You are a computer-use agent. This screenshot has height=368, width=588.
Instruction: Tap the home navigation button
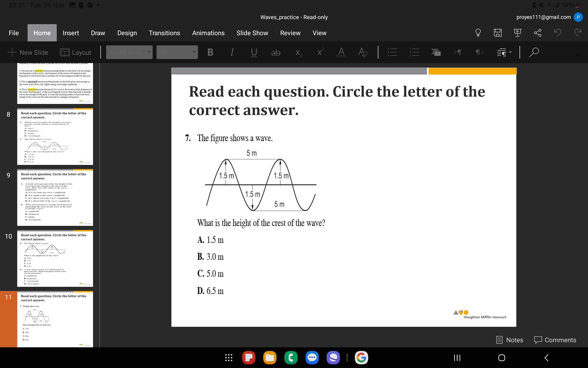501,357
